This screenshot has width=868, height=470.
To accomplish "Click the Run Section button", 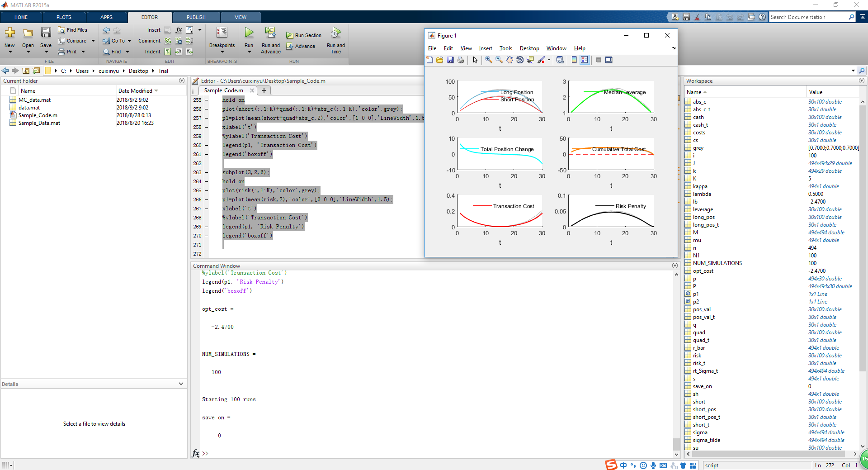I will 304,35.
